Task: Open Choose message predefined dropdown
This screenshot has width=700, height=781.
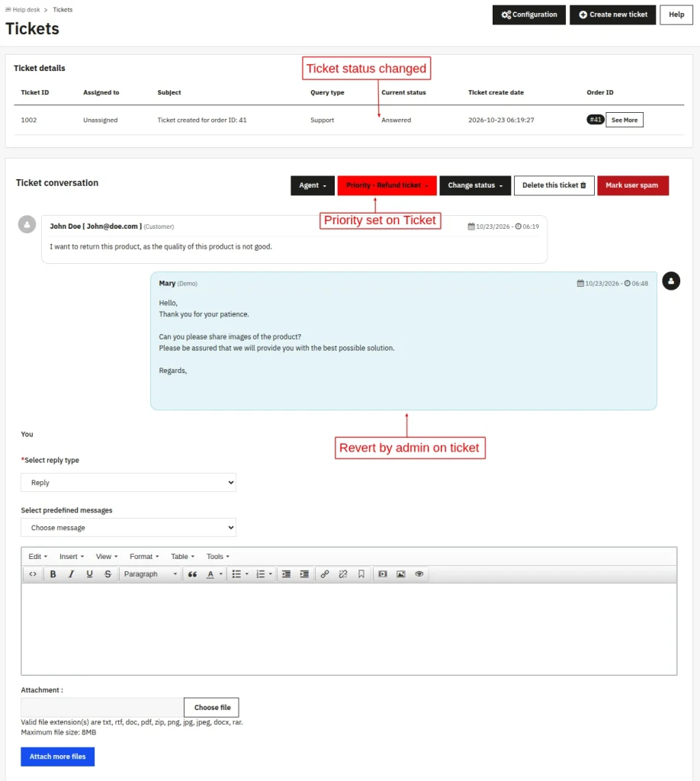Action: 128,528
